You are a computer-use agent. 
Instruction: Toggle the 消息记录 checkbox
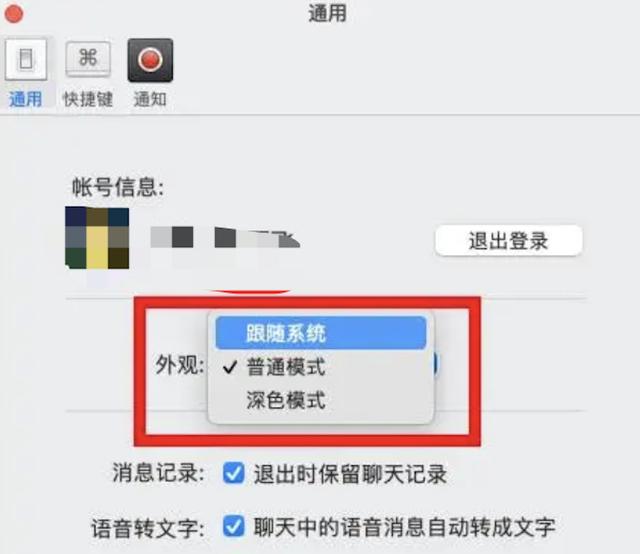tap(234, 474)
